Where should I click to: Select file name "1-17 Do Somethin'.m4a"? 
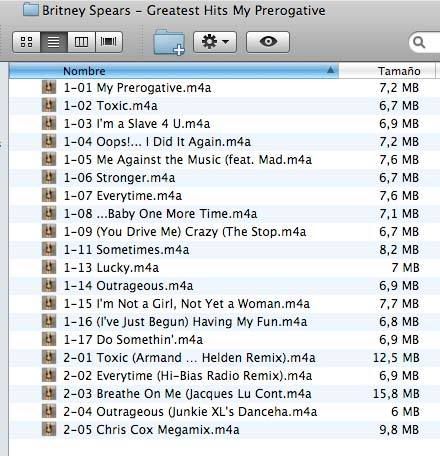pyautogui.click(x=133, y=340)
